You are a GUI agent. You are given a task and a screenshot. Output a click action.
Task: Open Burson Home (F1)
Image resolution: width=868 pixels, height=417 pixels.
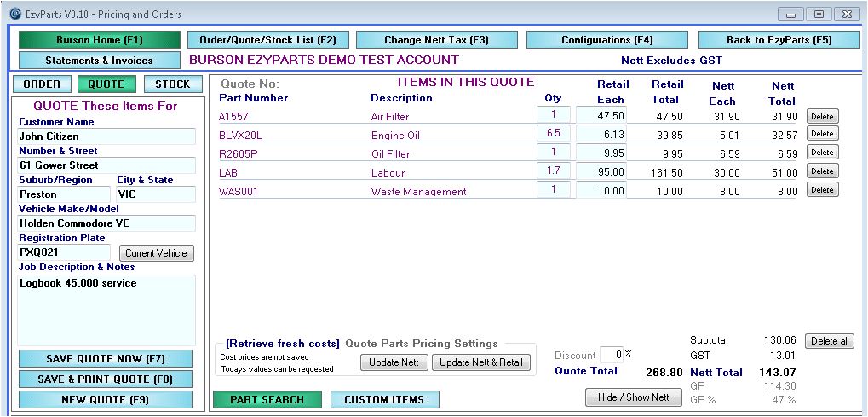click(100, 40)
